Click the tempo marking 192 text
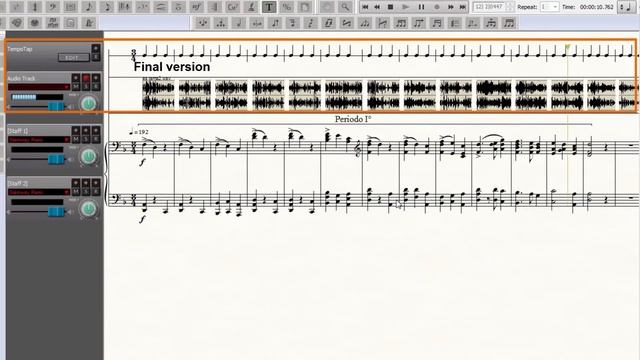This screenshot has height=360, width=640. pos(138,132)
